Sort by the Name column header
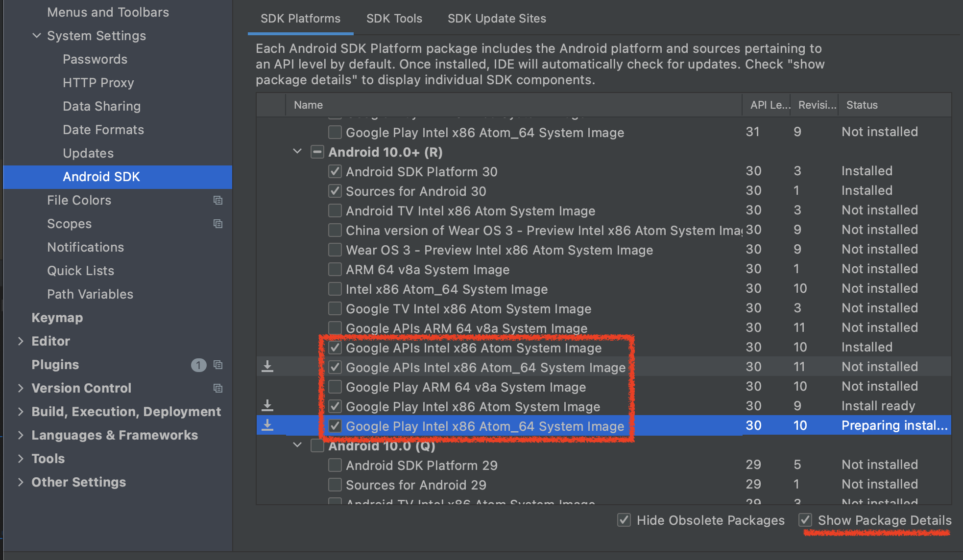963x560 pixels. 513,105
